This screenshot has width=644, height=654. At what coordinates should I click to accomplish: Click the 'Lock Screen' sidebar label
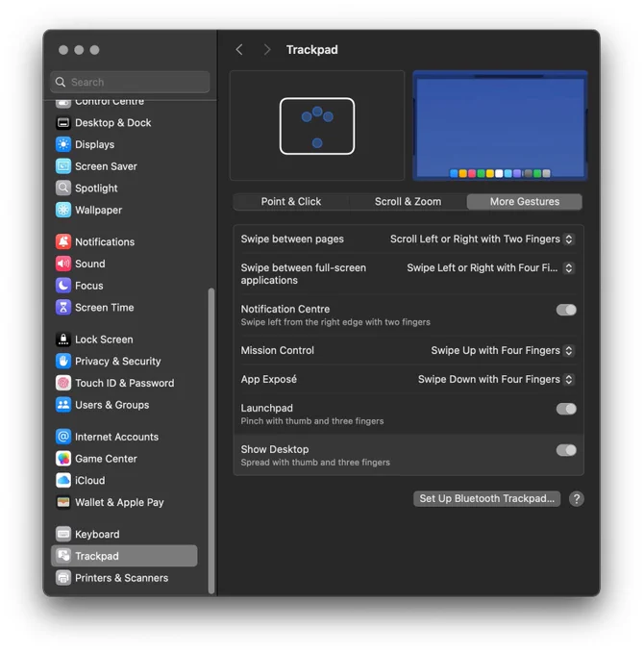(104, 340)
